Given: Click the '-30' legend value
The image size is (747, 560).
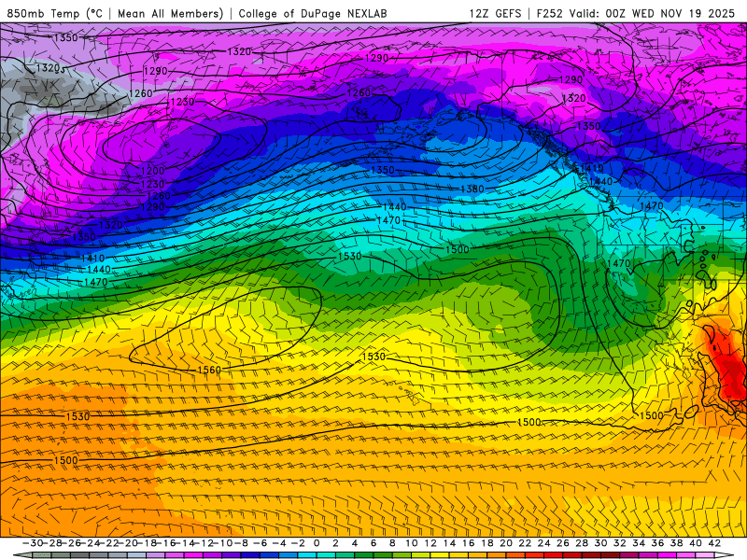Looking at the screenshot, I should click(x=34, y=543).
